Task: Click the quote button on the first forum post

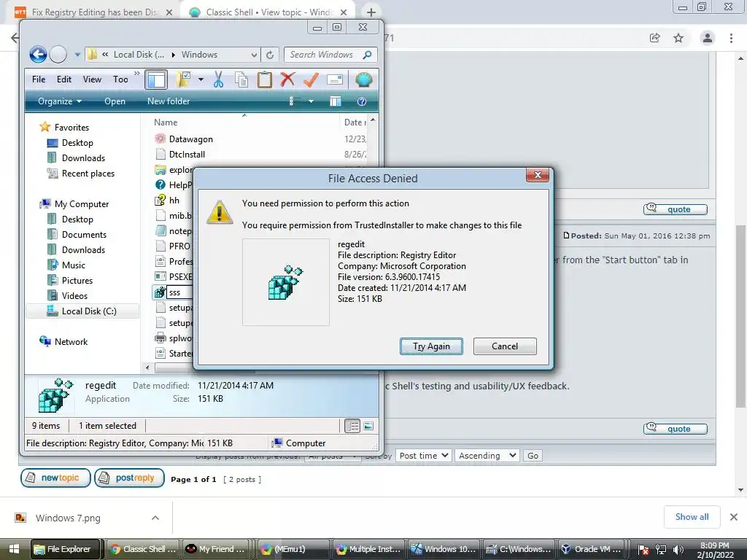Action: 675,209
